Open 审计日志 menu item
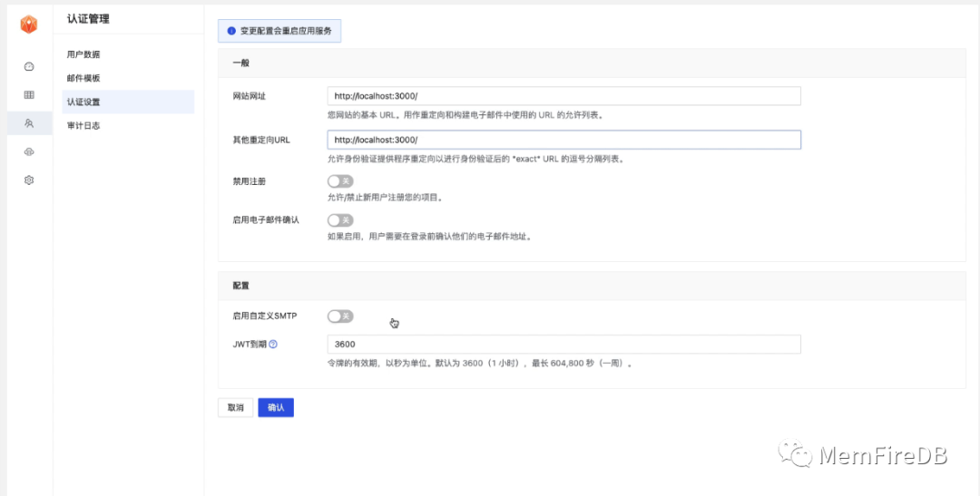The image size is (980, 496). (x=128, y=125)
